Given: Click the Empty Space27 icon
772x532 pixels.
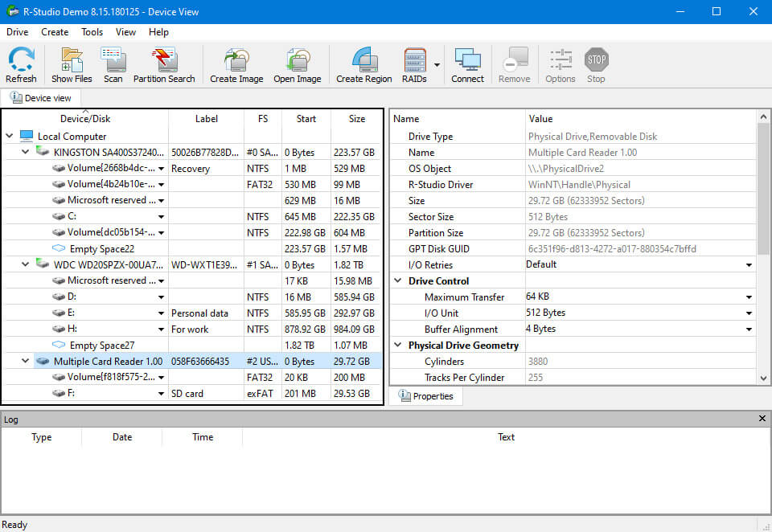Looking at the screenshot, I should point(59,345).
